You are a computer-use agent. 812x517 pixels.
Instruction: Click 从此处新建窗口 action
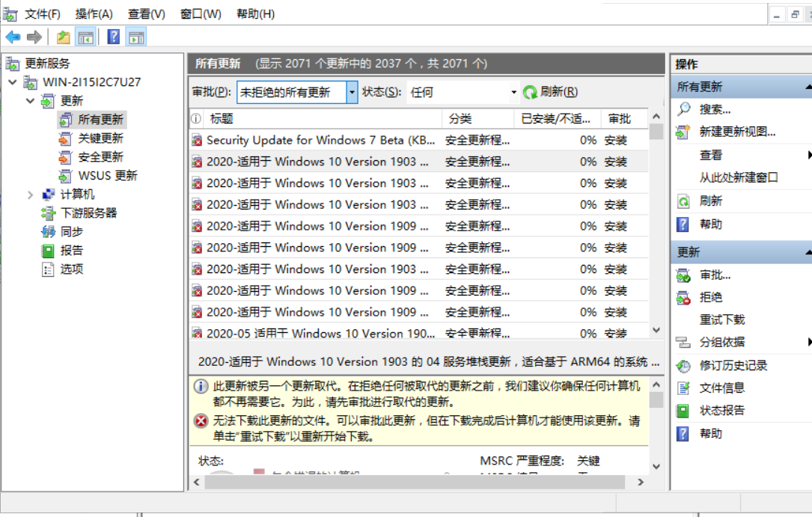(739, 178)
